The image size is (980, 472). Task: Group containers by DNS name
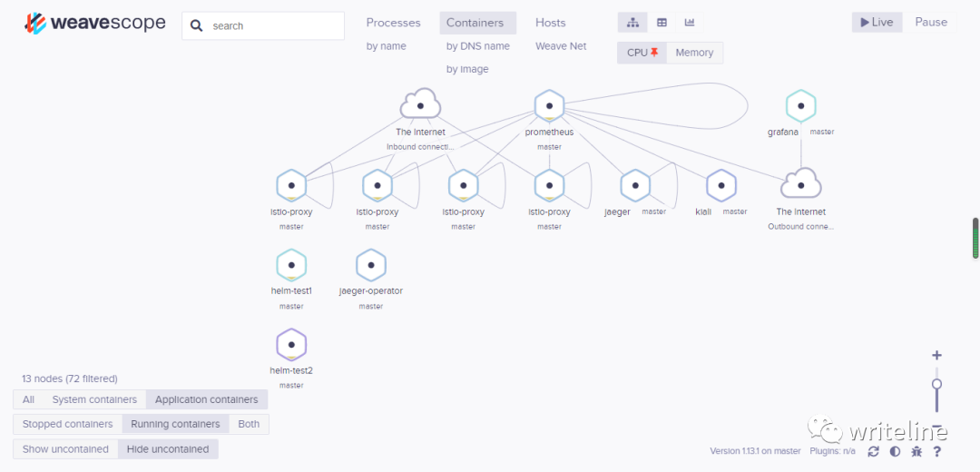[x=478, y=46]
